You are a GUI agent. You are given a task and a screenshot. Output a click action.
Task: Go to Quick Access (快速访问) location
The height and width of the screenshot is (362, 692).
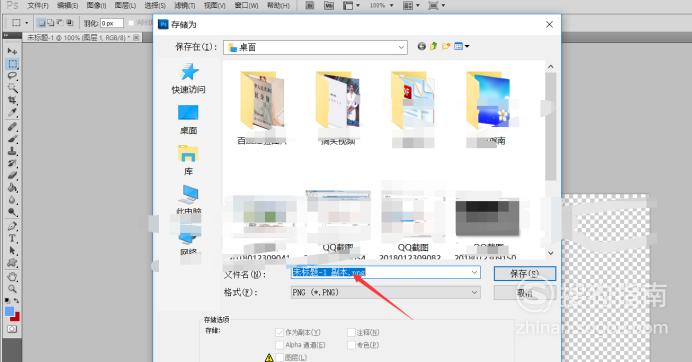click(188, 79)
